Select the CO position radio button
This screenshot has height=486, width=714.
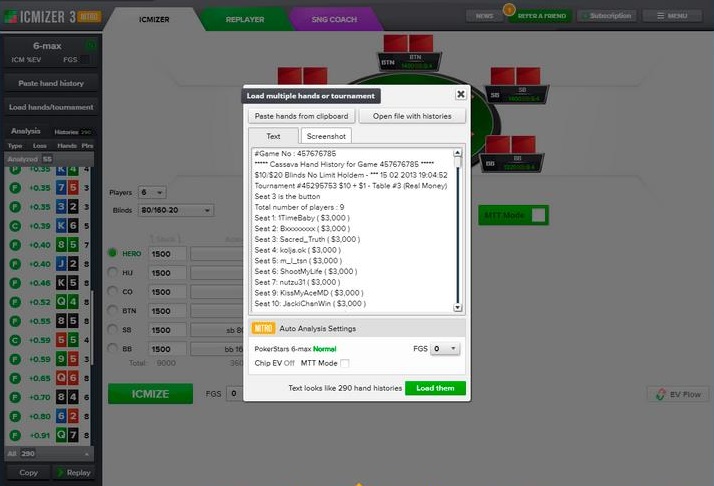(112, 291)
